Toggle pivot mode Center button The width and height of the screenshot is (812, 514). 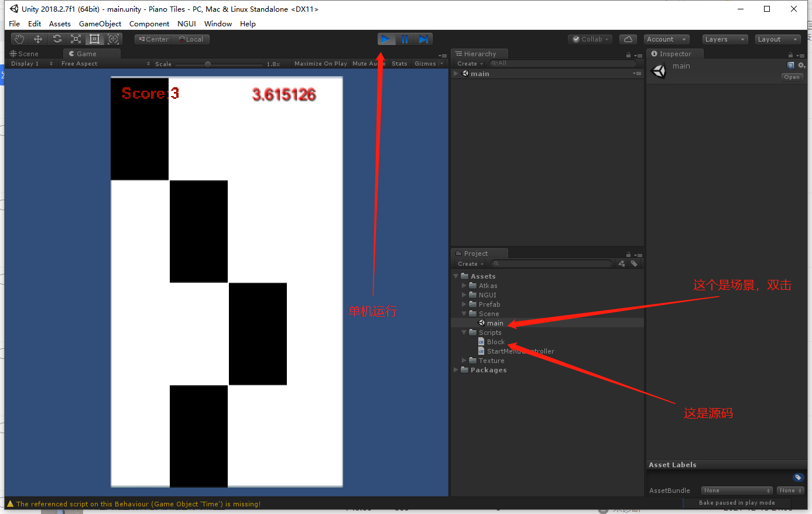(x=154, y=39)
